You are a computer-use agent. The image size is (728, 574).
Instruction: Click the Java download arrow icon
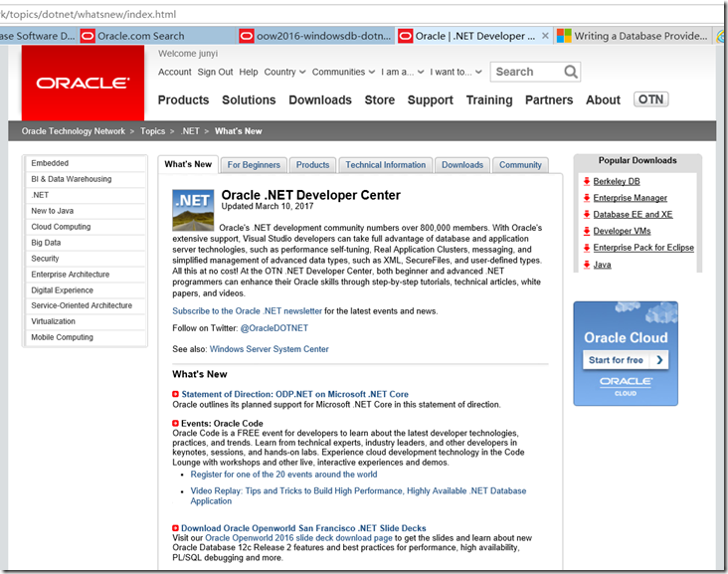pyautogui.click(x=587, y=265)
